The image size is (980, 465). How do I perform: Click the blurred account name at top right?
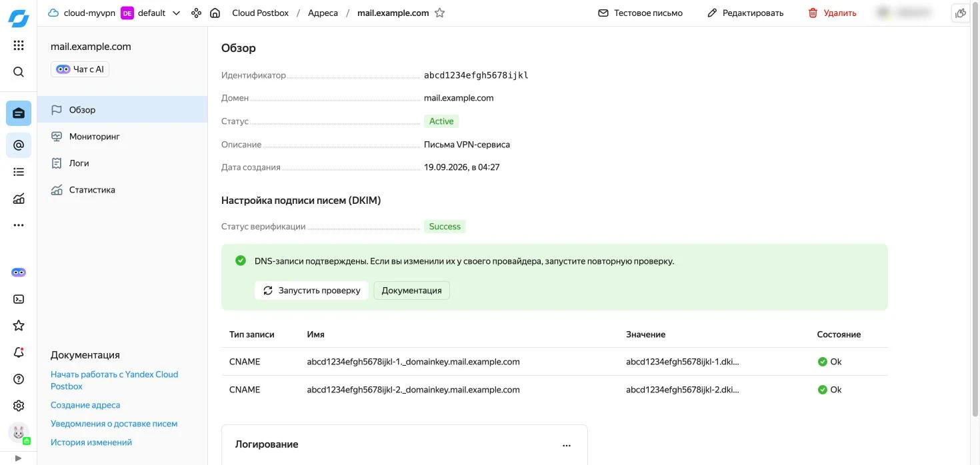click(x=904, y=13)
